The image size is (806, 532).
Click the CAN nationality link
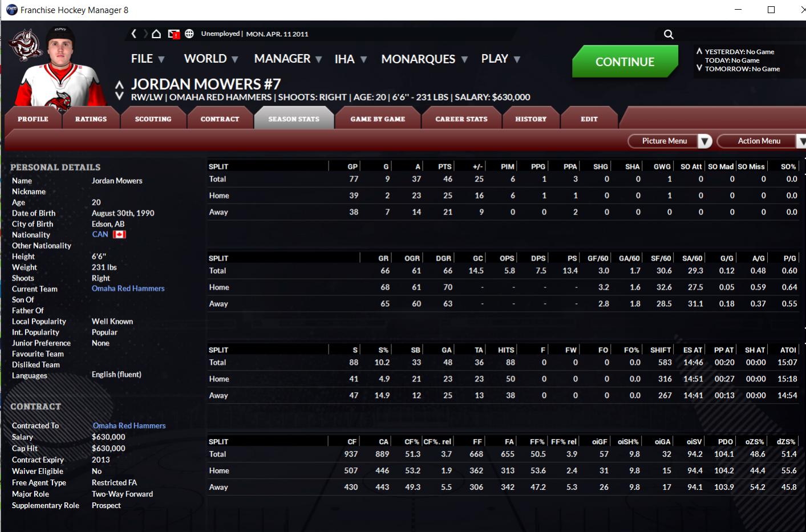coord(100,234)
